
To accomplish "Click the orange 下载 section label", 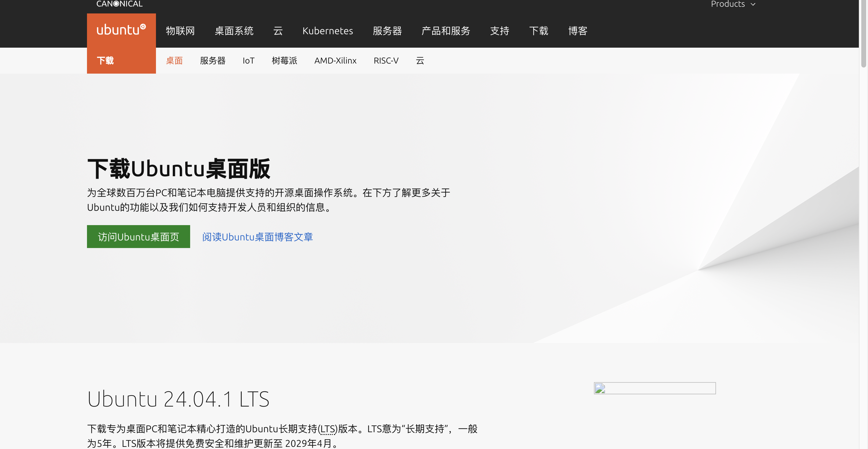I will click(x=106, y=60).
